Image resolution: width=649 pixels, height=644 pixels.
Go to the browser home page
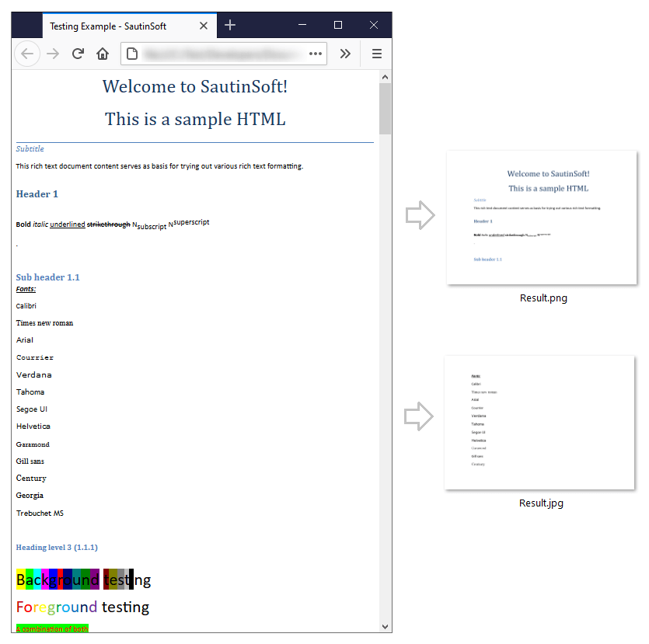tap(104, 54)
